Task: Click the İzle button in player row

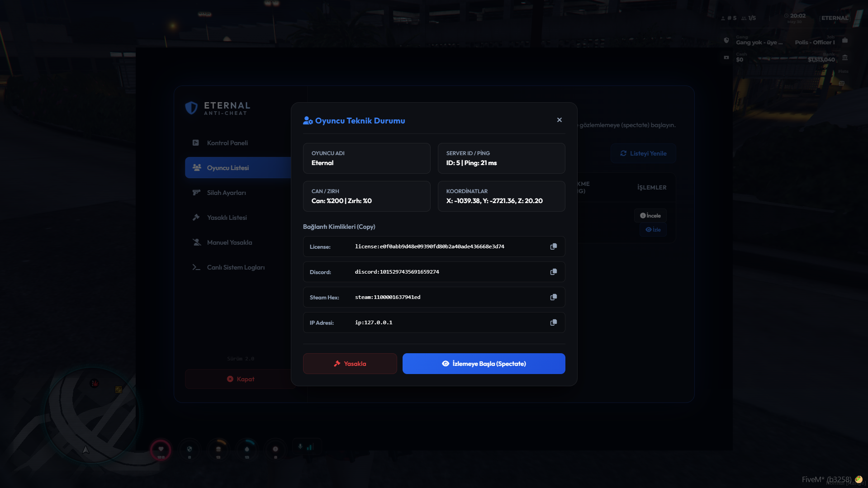Action: point(653,230)
